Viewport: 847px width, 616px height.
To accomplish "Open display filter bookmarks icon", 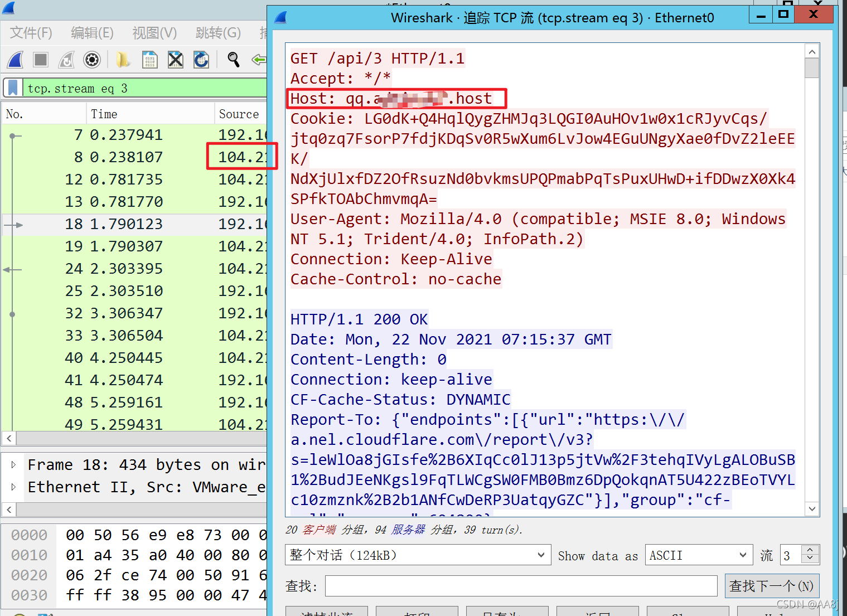I will point(13,88).
